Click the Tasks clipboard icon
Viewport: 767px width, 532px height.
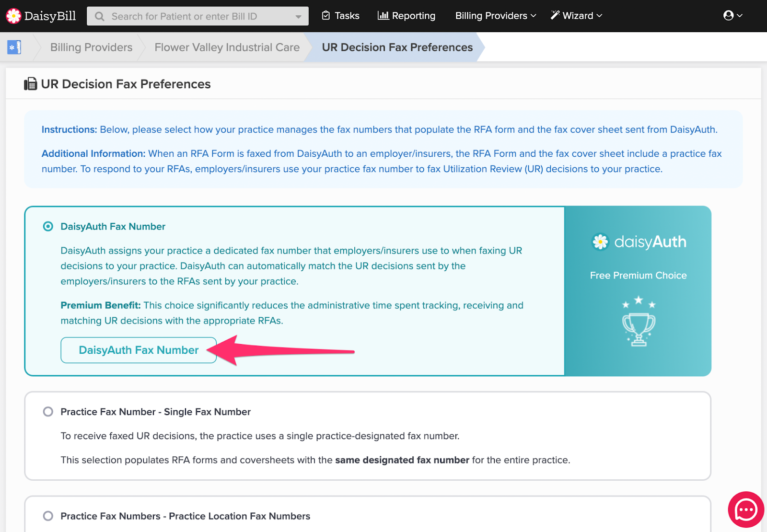pyautogui.click(x=326, y=16)
